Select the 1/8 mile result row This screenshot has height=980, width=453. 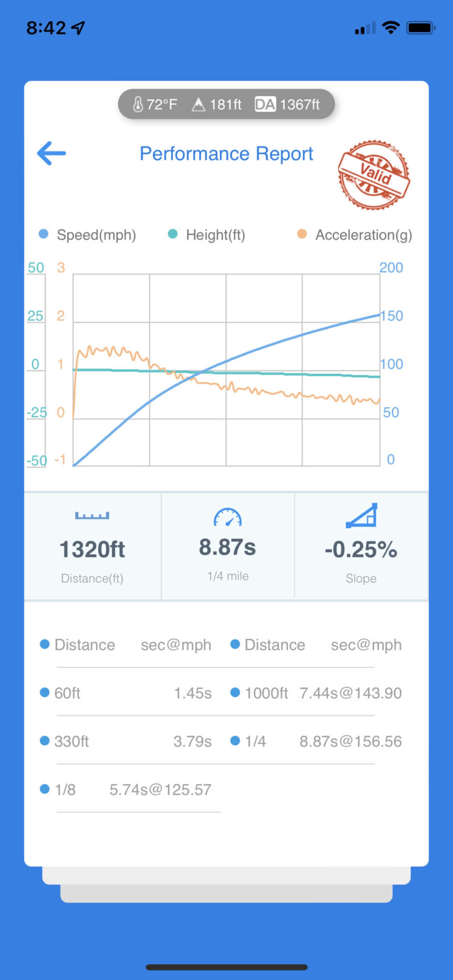126,789
